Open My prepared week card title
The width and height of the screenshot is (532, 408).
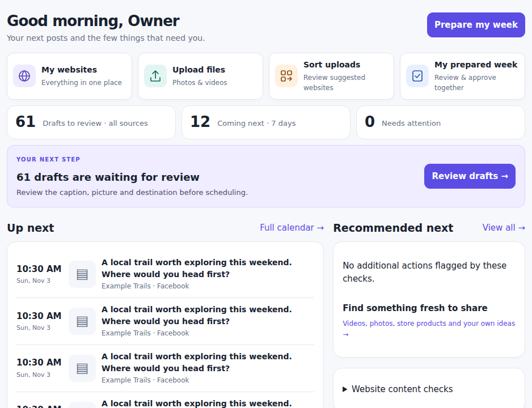tap(476, 65)
